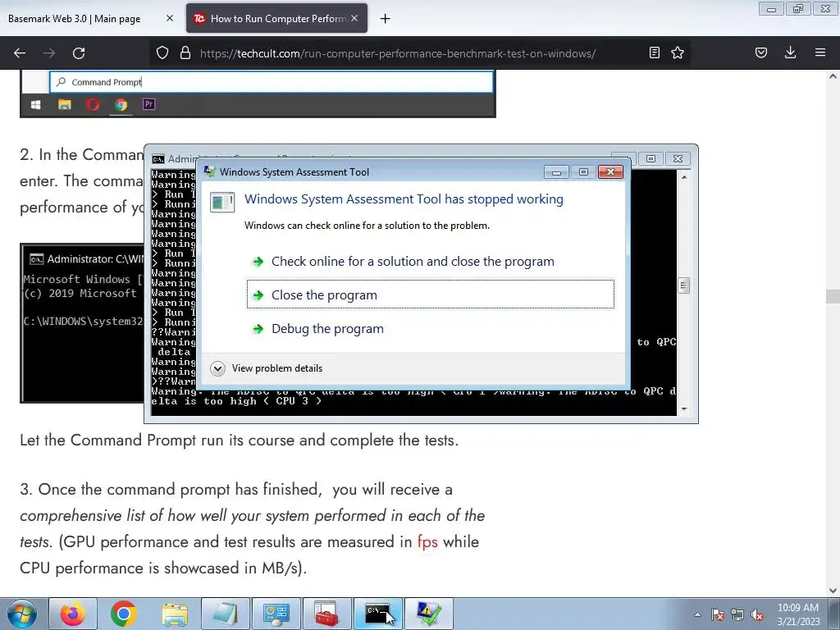840x630 pixels.
Task: Select the How to Run Computer Performance tab
Action: tap(277, 18)
